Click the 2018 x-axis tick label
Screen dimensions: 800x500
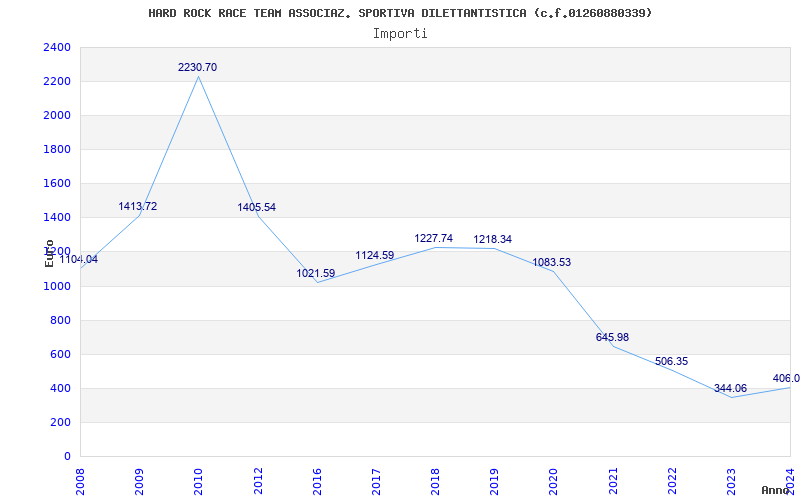pyautogui.click(x=436, y=481)
